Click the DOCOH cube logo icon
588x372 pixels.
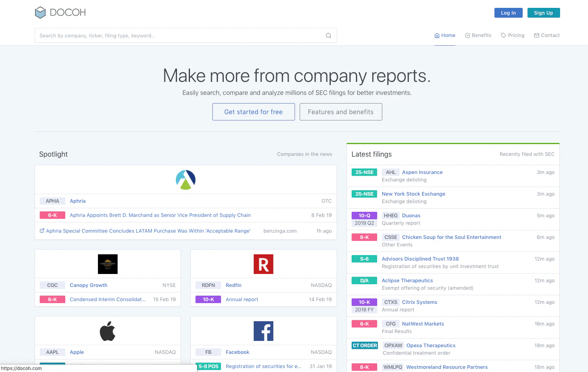tap(40, 13)
